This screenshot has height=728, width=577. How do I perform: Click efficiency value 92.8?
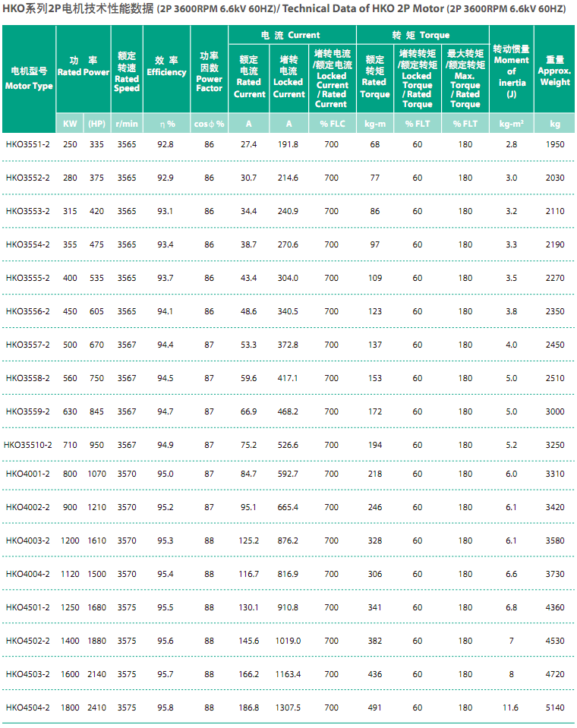pyautogui.click(x=166, y=144)
